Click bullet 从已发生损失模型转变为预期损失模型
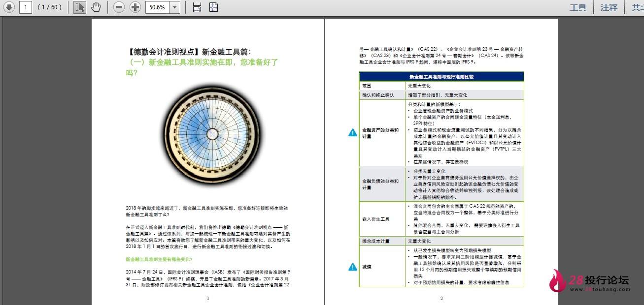 pos(452,250)
